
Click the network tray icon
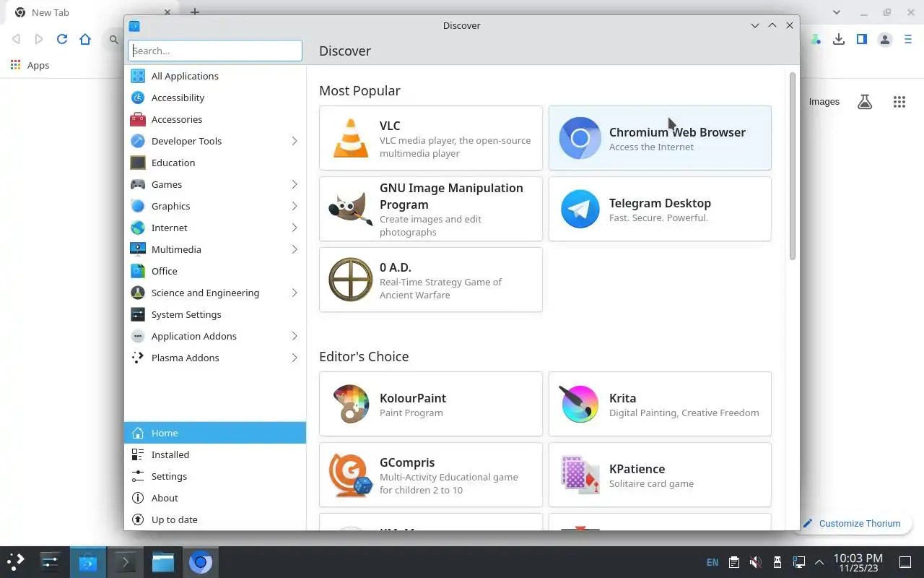(798, 562)
